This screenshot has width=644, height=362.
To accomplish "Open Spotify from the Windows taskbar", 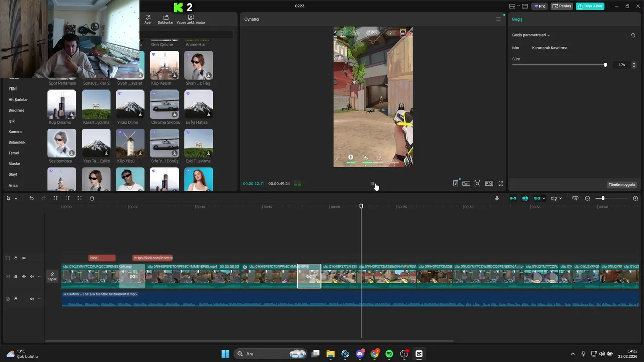I will pos(389,354).
